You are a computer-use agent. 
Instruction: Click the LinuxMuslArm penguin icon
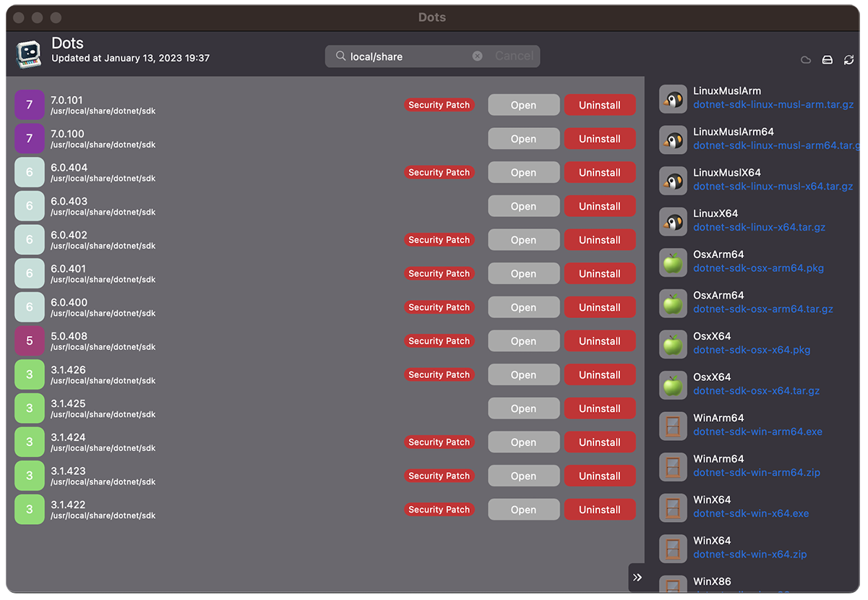coord(673,99)
